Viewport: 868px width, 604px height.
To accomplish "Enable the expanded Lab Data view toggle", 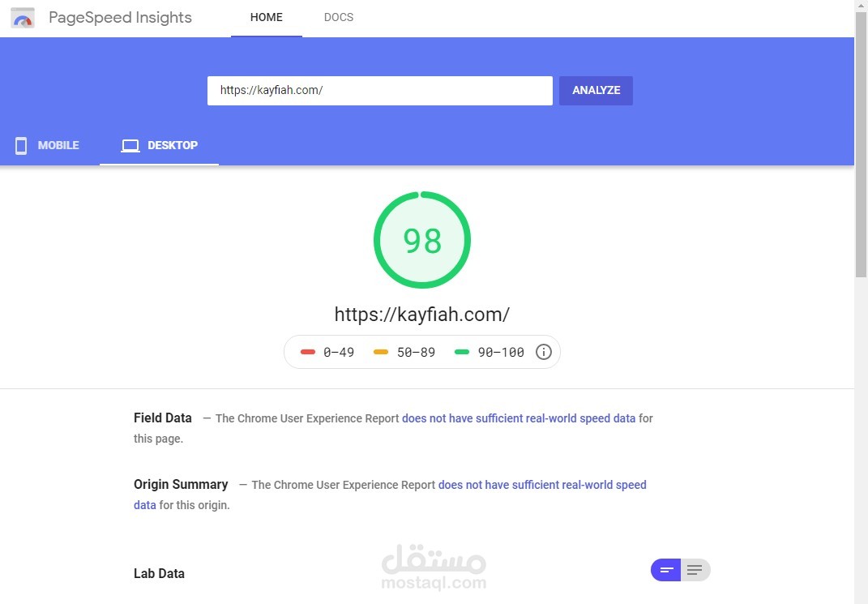I will coord(695,570).
